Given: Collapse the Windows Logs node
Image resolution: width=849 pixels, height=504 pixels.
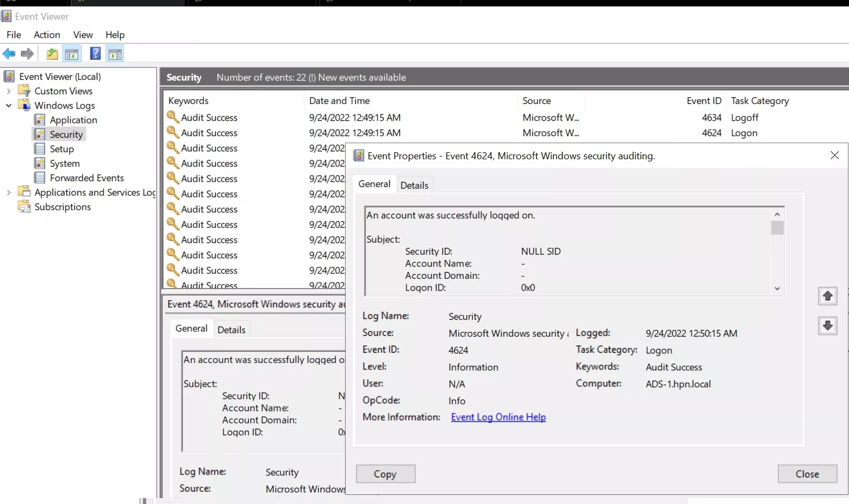Looking at the screenshot, I should pos(9,106).
